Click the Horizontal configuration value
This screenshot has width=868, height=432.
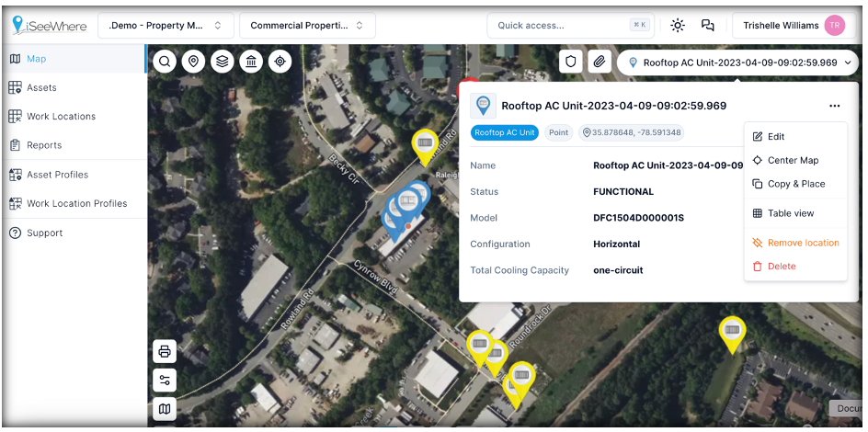click(617, 244)
